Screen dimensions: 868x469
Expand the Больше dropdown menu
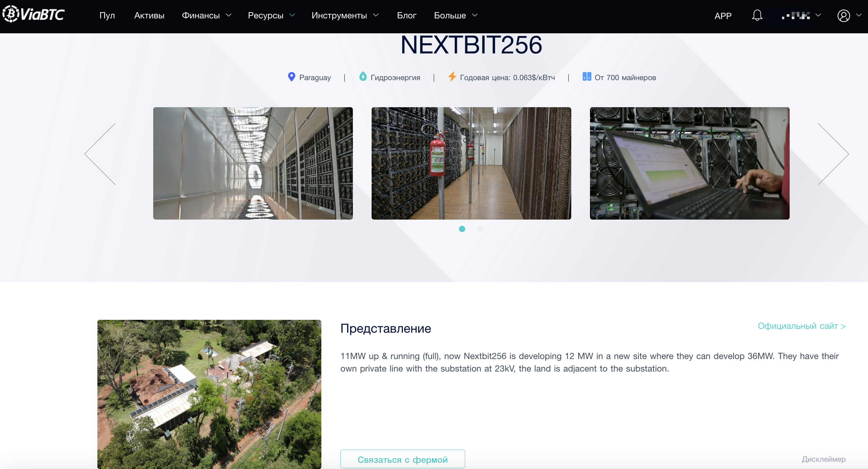tap(456, 16)
